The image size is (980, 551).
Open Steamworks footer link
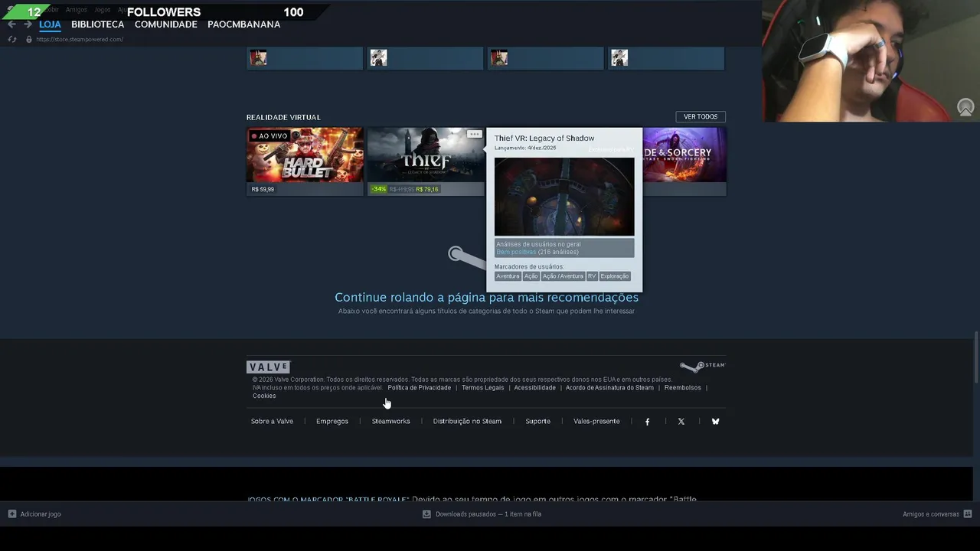pos(391,421)
